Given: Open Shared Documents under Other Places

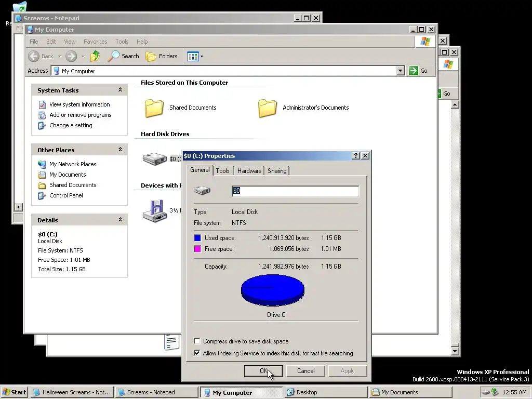Looking at the screenshot, I should [x=73, y=185].
